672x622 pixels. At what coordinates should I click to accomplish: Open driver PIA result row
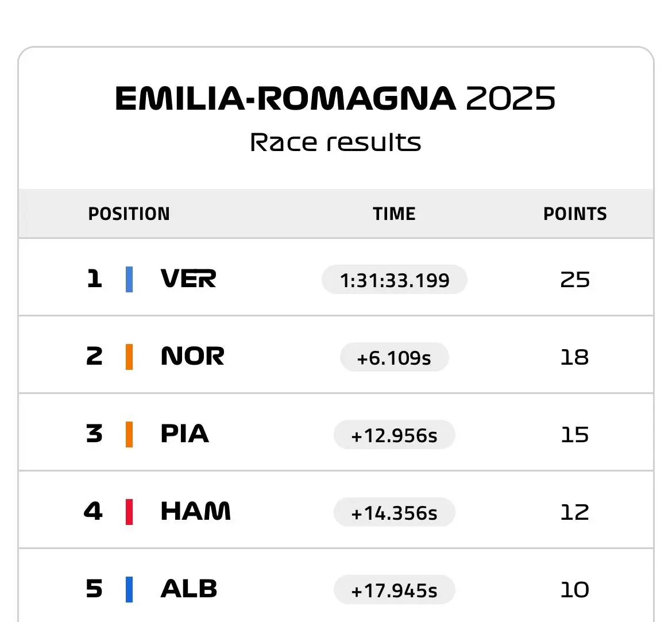[336, 432]
